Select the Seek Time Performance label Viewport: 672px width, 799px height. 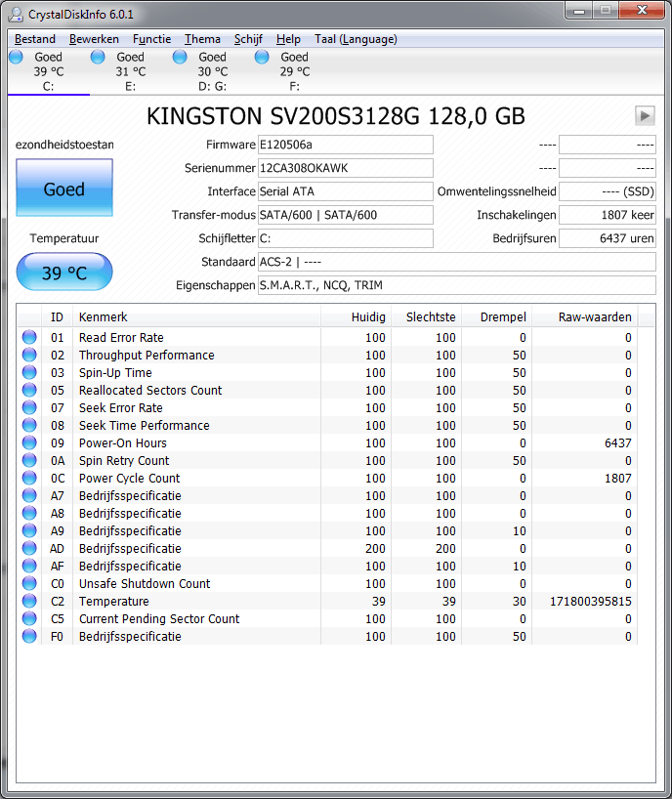[145, 426]
